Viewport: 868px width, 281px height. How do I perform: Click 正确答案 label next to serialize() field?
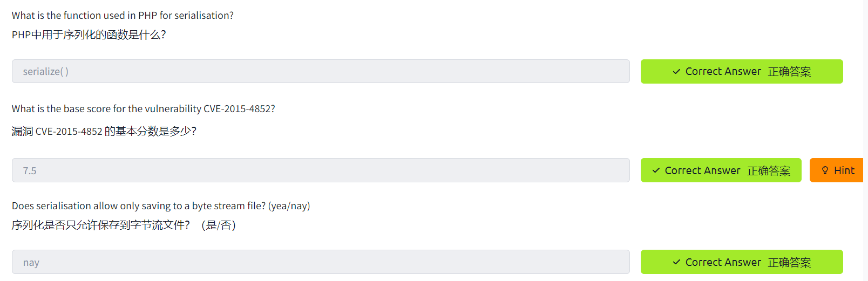(789, 72)
